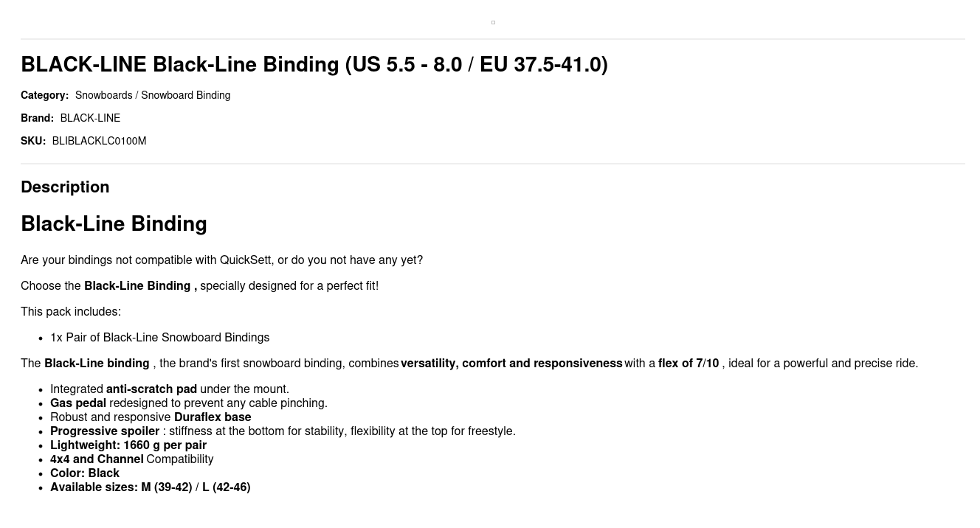Viewport: 980px width, 528px height.
Task: Click the 'Available sizes' bullet line
Action: coord(151,487)
